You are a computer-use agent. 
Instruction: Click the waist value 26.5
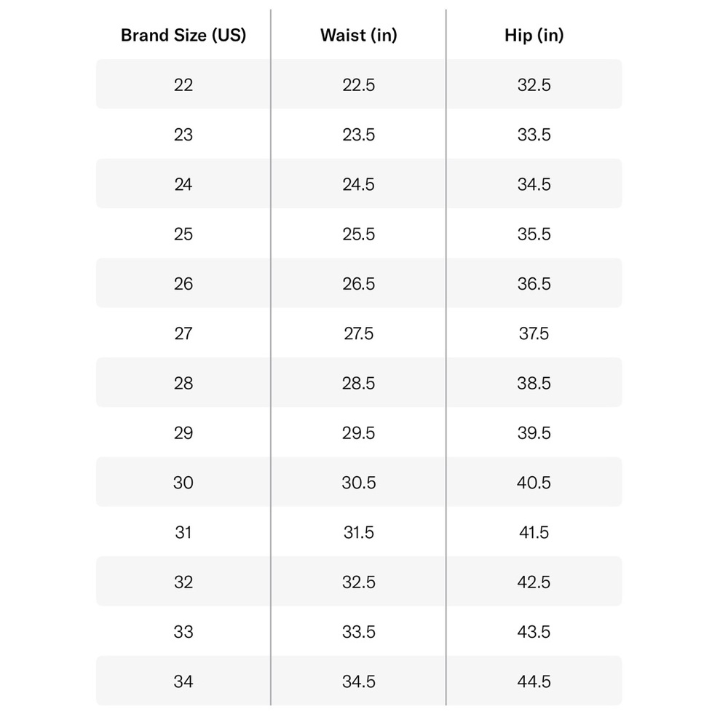coord(358,284)
